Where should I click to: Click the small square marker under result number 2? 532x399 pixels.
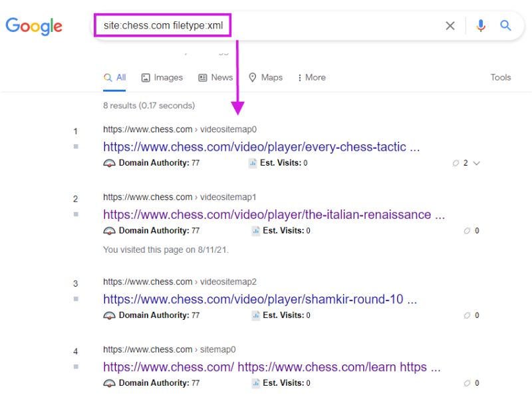coord(76,214)
